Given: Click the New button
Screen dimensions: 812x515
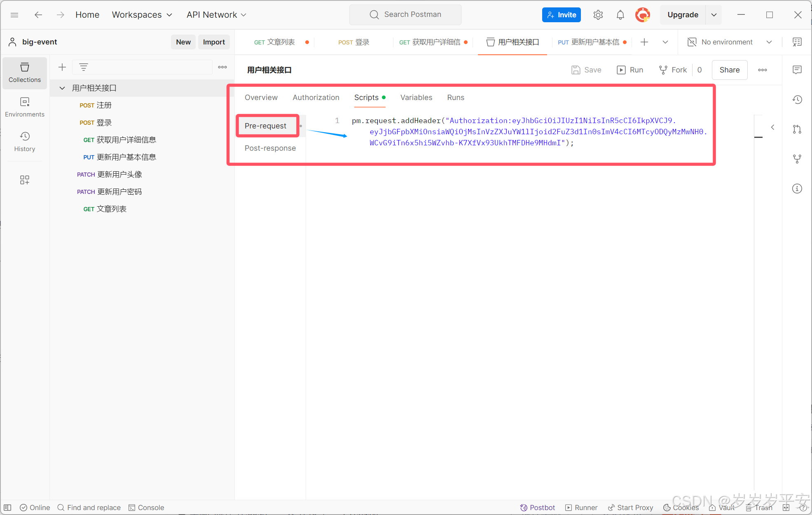Looking at the screenshot, I should pyautogui.click(x=183, y=42).
